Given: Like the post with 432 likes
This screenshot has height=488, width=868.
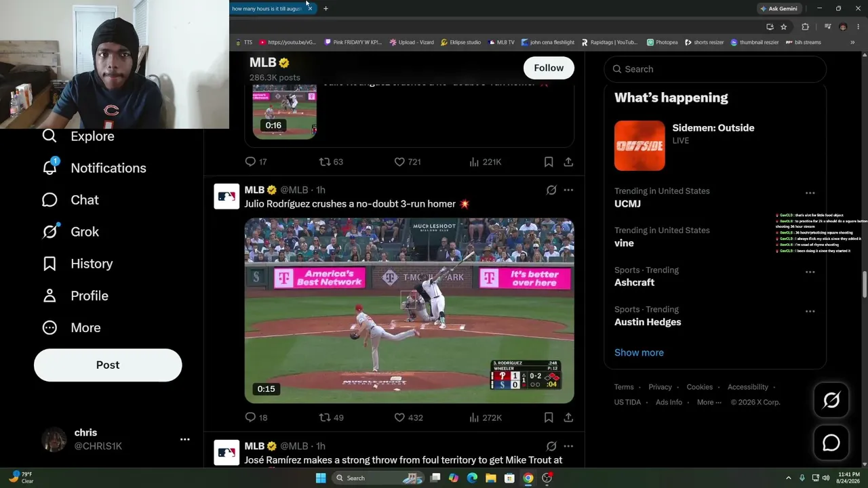Looking at the screenshot, I should [409, 418].
